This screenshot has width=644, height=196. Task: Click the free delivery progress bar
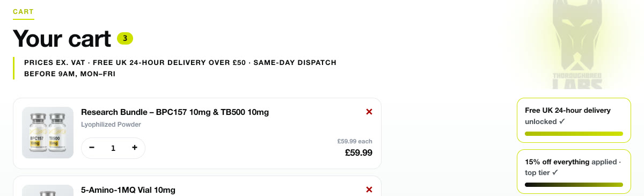point(574,133)
